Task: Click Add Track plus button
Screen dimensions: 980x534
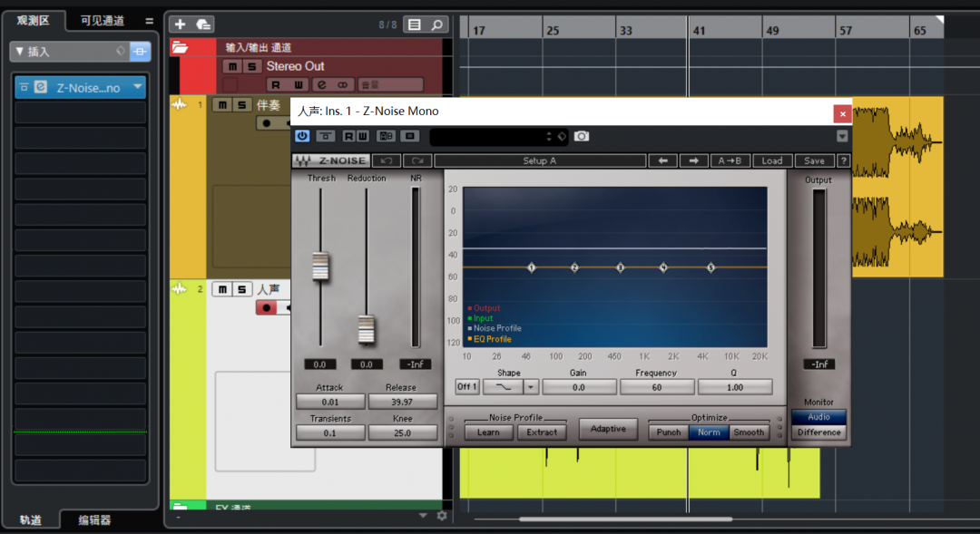Action: (x=180, y=24)
